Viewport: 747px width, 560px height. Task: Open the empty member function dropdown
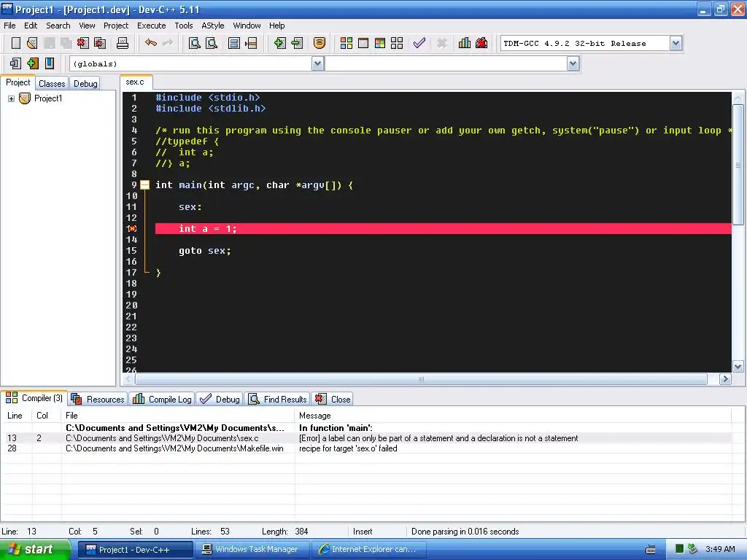pos(573,64)
